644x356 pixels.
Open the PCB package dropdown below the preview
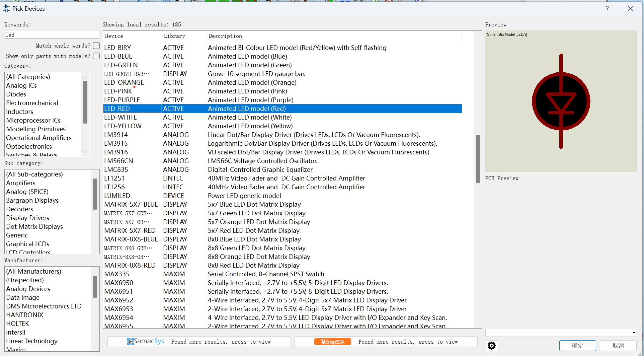pyautogui.click(x=561, y=333)
